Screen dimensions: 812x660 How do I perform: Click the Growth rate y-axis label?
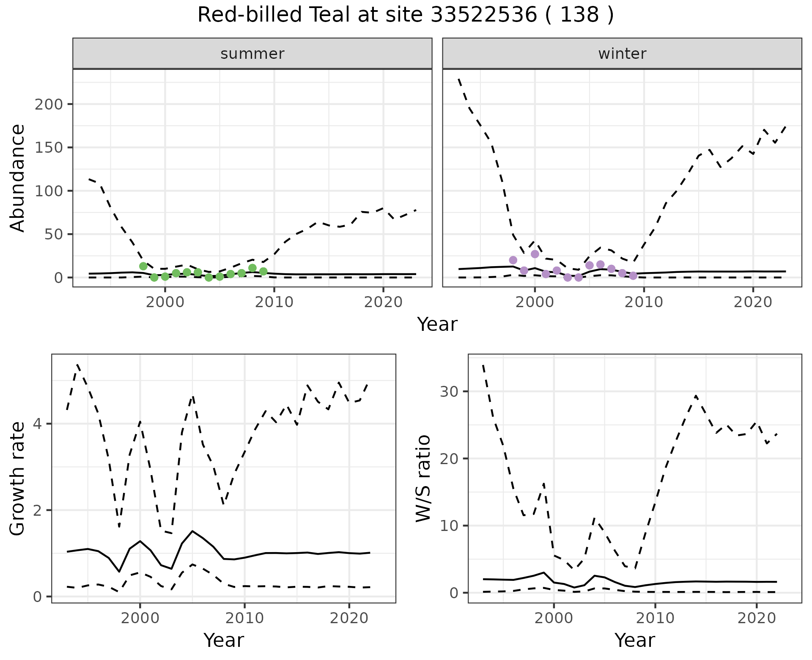(x=18, y=479)
